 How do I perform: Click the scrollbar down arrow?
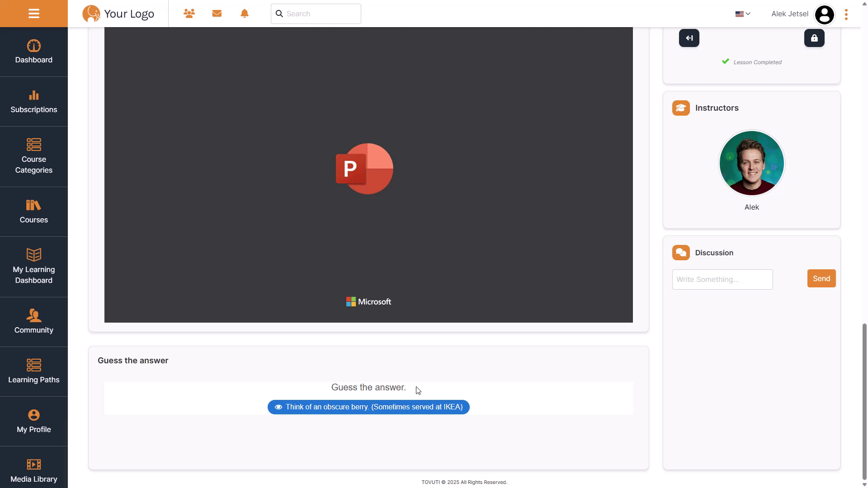(x=864, y=485)
